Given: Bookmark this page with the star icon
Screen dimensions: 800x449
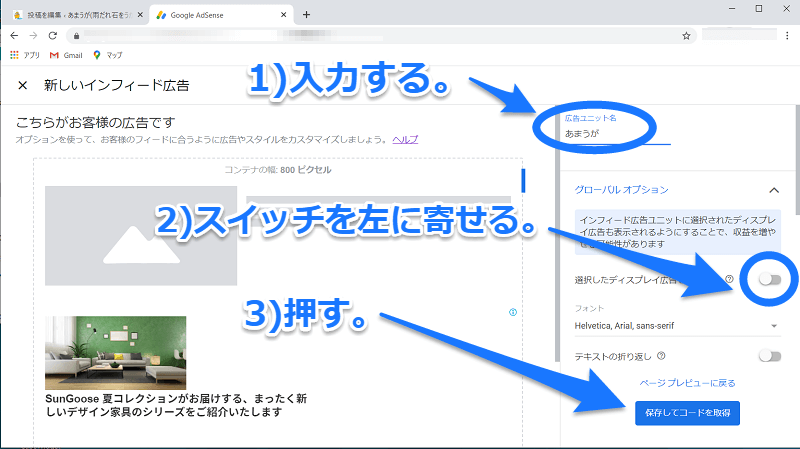Looking at the screenshot, I should click(x=686, y=35).
